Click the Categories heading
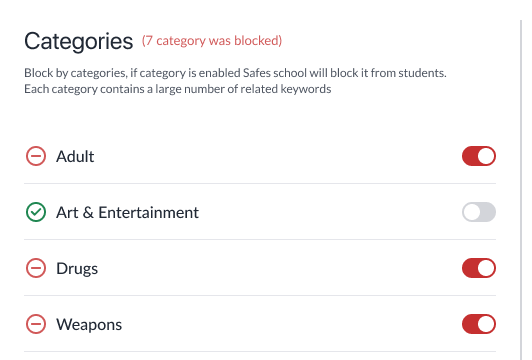Screen dimensions: 532x360 (78, 41)
